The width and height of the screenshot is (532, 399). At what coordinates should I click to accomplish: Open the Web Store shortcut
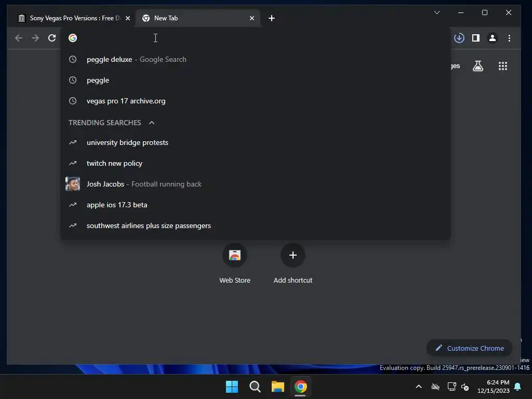235,263
